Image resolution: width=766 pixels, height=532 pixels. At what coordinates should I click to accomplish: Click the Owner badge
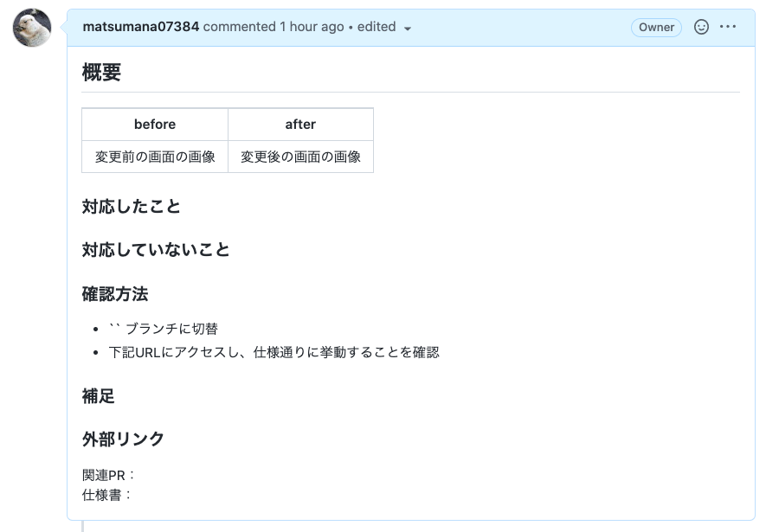coord(656,27)
